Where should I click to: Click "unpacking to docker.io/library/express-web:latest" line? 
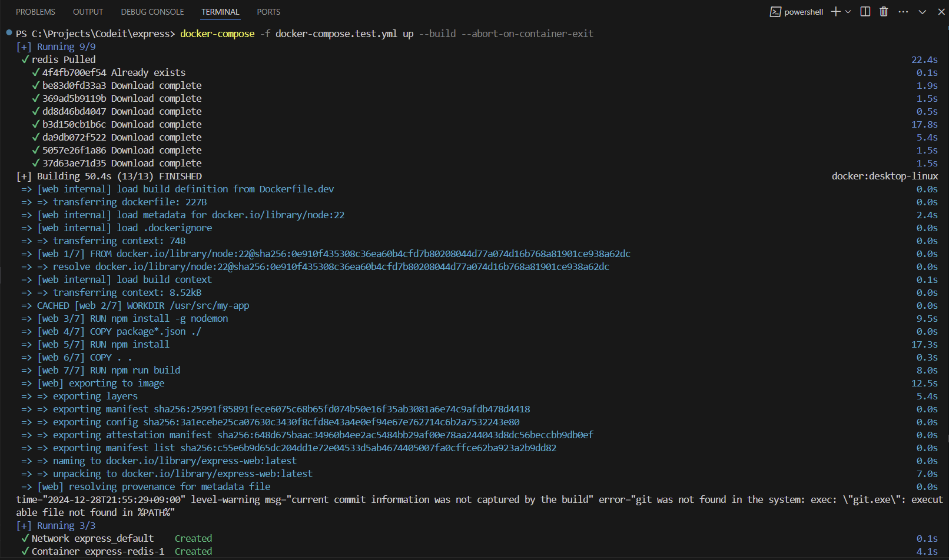pyautogui.click(x=167, y=474)
